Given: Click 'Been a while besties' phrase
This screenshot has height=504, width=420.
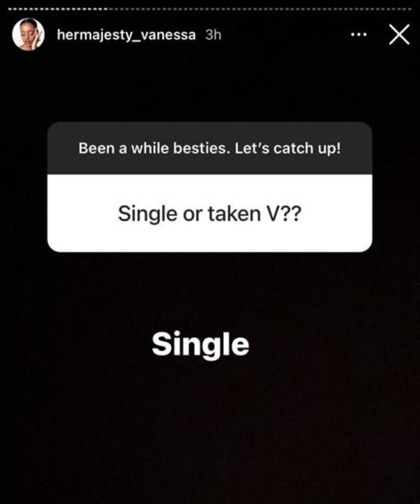Looking at the screenshot, I should point(155,148).
